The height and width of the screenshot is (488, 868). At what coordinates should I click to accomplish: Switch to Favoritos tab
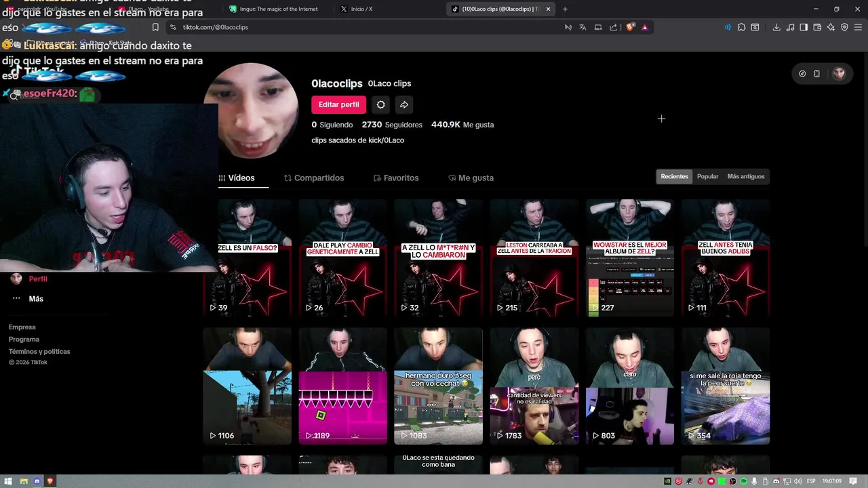(396, 178)
